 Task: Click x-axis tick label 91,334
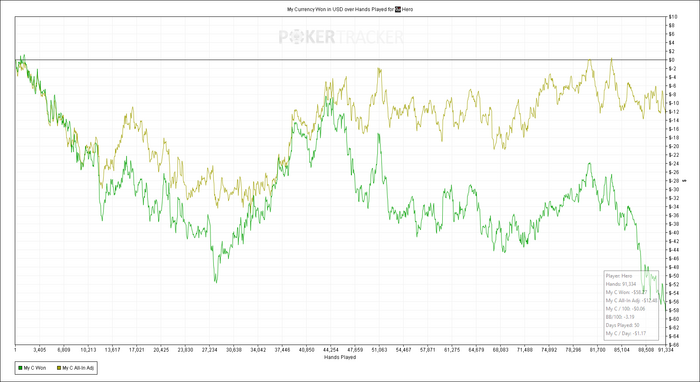pos(666,350)
